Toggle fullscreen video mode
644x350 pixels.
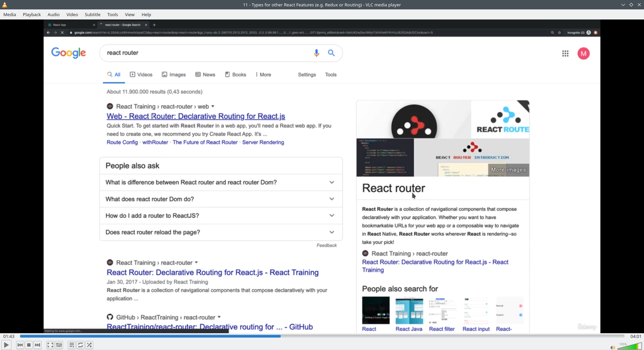pyautogui.click(x=50, y=345)
